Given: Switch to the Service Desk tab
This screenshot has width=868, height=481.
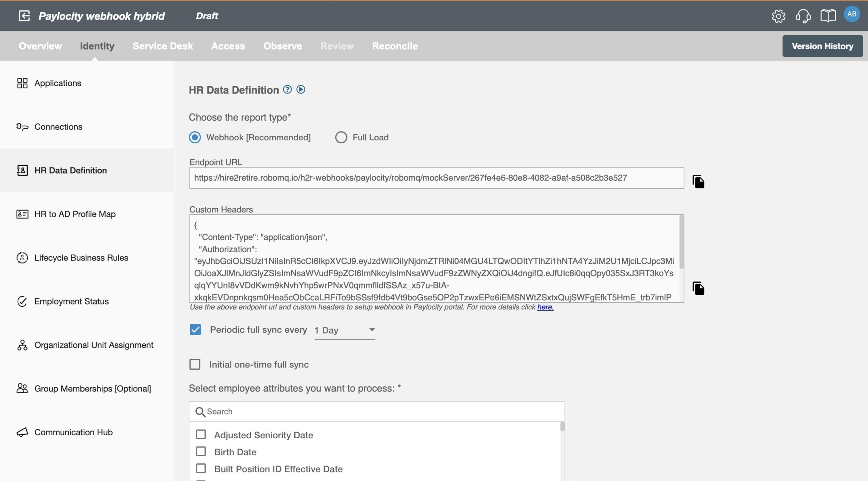Looking at the screenshot, I should (x=163, y=46).
